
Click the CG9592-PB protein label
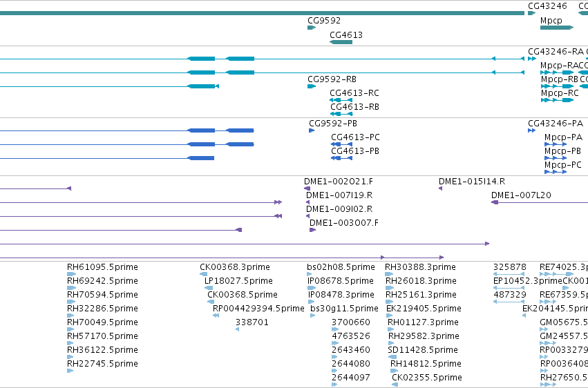coord(333,124)
